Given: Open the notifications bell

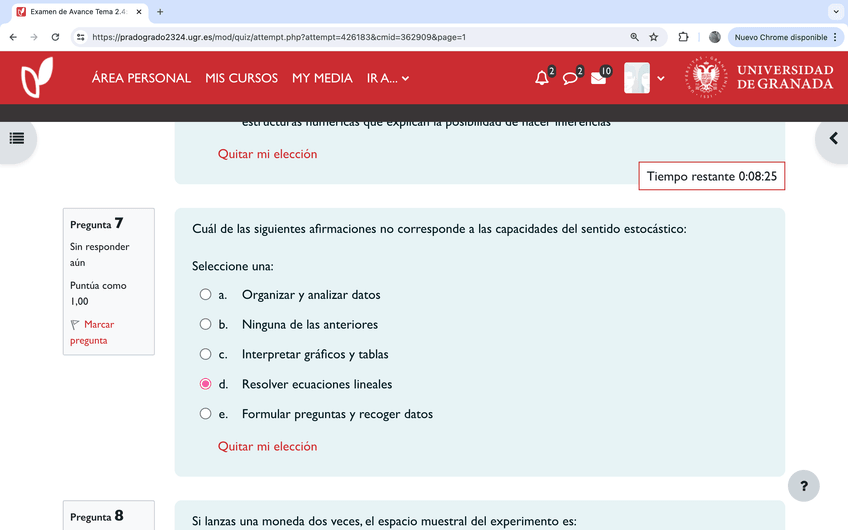Looking at the screenshot, I should [x=542, y=78].
